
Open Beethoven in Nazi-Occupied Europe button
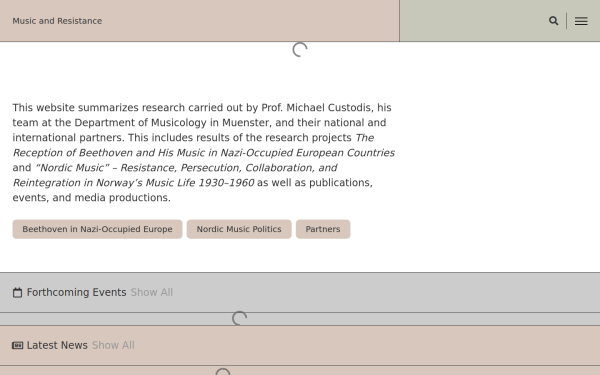click(97, 229)
